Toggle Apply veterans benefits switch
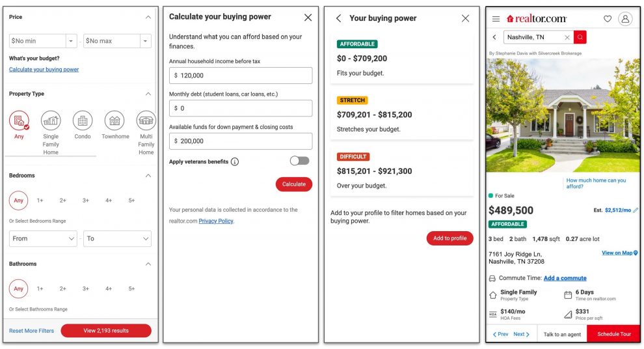The height and width of the screenshot is (349, 644). [x=299, y=161]
